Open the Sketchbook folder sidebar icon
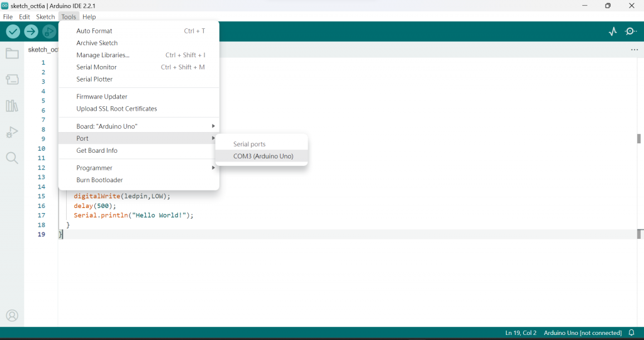Screen dimensions: 644x340 12,53
